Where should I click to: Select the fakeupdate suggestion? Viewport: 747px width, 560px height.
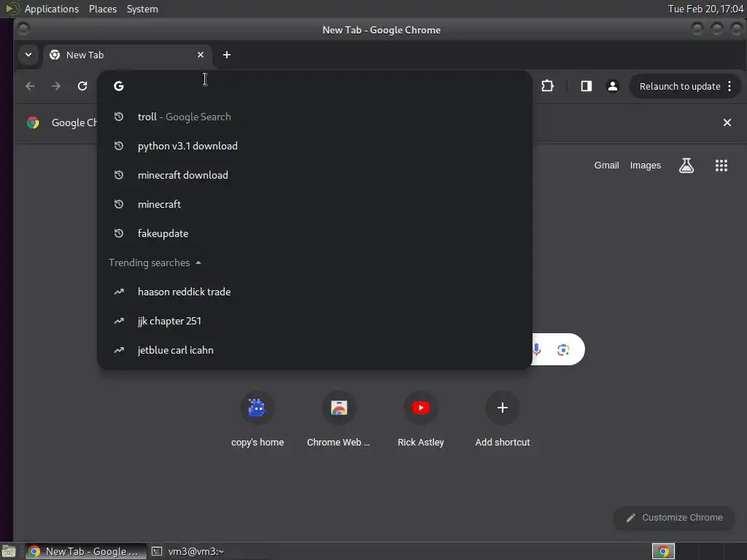[x=314, y=233]
